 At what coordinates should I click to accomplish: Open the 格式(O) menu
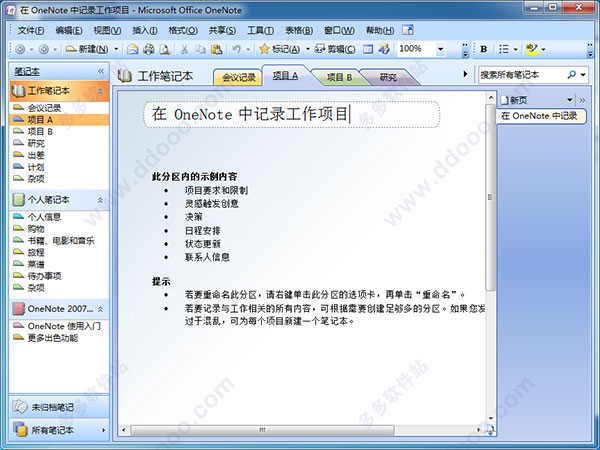(183, 30)
